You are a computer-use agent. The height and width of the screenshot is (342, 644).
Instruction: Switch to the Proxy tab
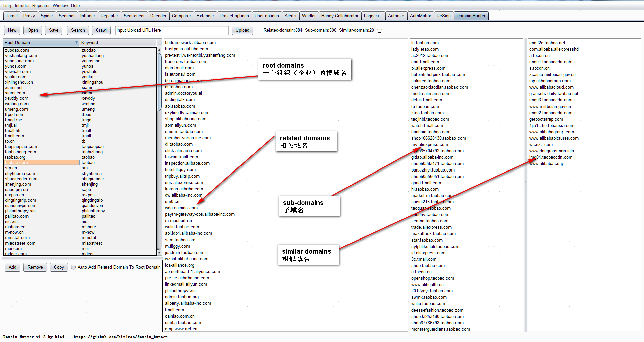[29, 16]
